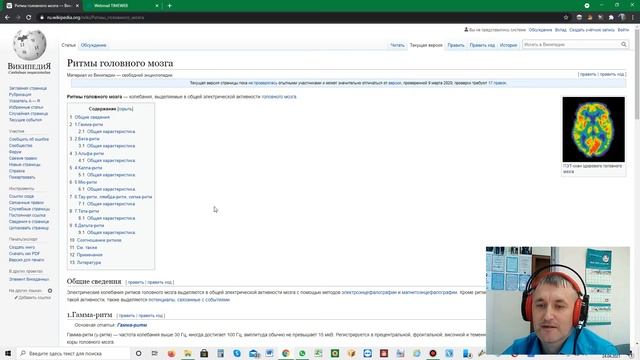Jump to 3.Альфа-ритм contents entry
Screen dimensions: 640x360
click(89, 153)
